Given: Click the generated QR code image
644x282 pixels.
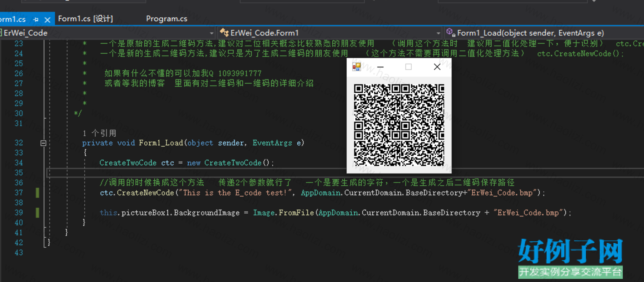Looking at the screenshot, I should point(399,125).
